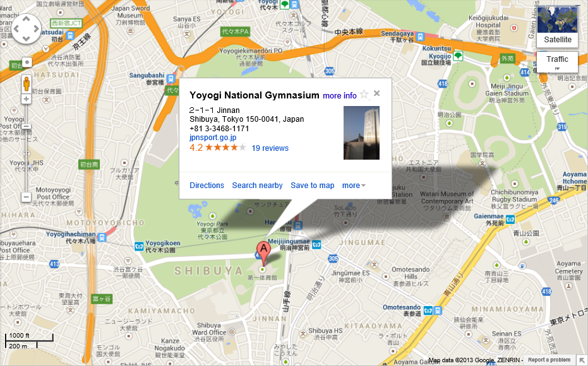
Task: Click Watari Museum of Contemporary Art label
Action: click(447, 201)
